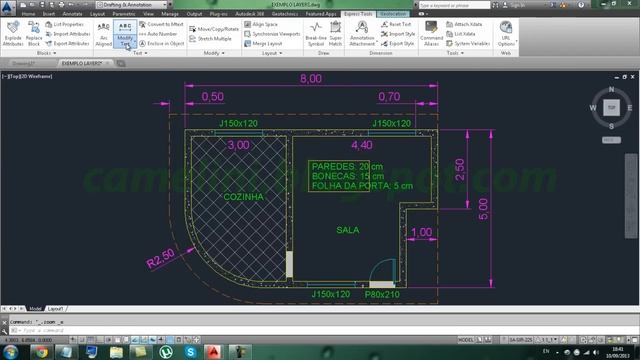Click the SALA room label text
Image resolution: width=640 pixels, height=360 pixels.
click(x=348, y=230)
